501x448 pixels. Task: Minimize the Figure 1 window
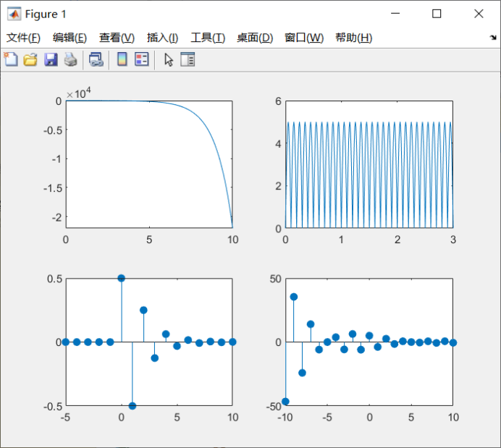[x=395, y=14]
